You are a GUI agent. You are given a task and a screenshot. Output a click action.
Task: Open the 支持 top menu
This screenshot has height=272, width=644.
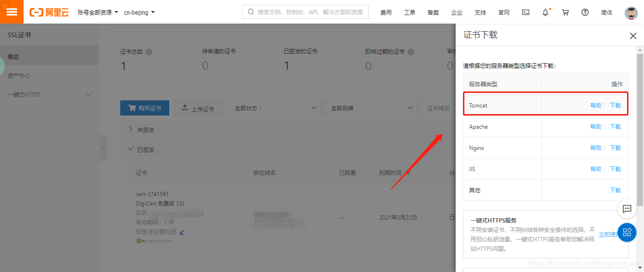tap(480, 13)
